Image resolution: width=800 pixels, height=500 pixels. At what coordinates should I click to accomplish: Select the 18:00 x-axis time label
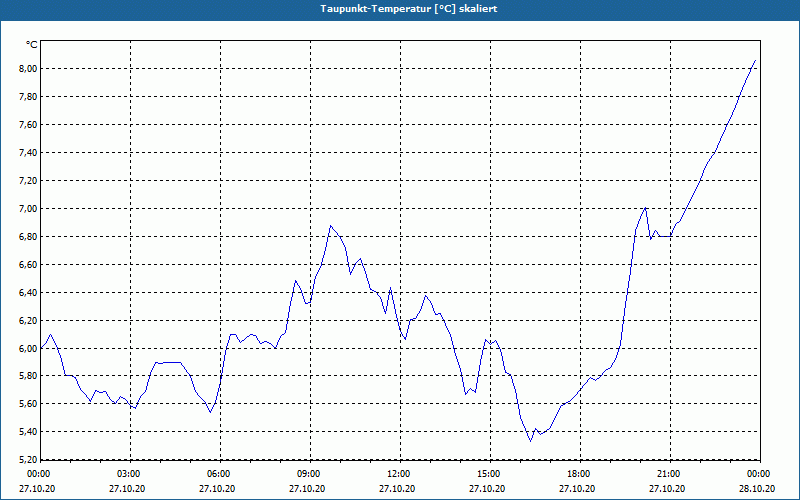click(x=580, y=474)
